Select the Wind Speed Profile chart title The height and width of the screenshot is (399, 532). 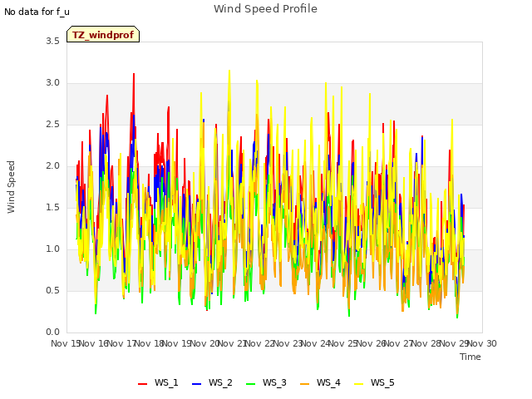(266, 9)
